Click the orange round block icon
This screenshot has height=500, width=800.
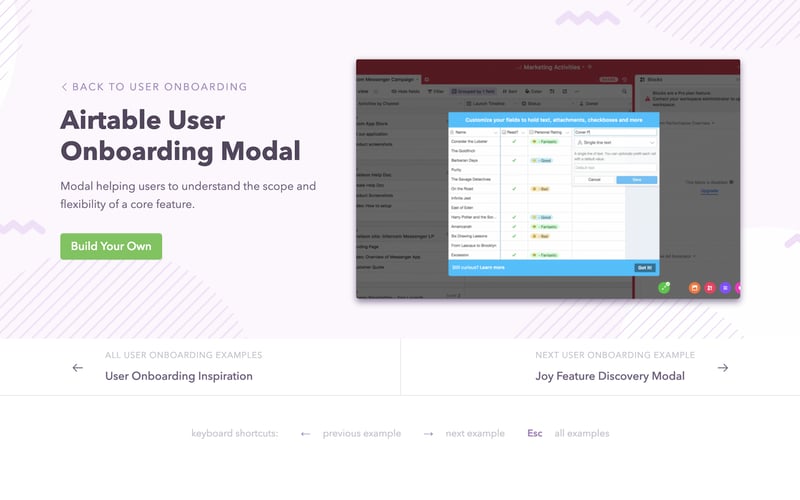tap(694, 288)
